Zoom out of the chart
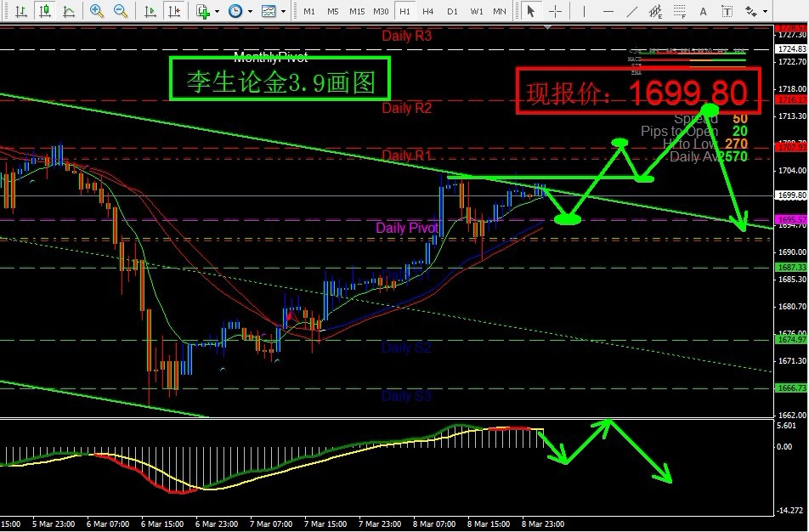The width and height of the screenshot is (809, 532). [121, 11]
